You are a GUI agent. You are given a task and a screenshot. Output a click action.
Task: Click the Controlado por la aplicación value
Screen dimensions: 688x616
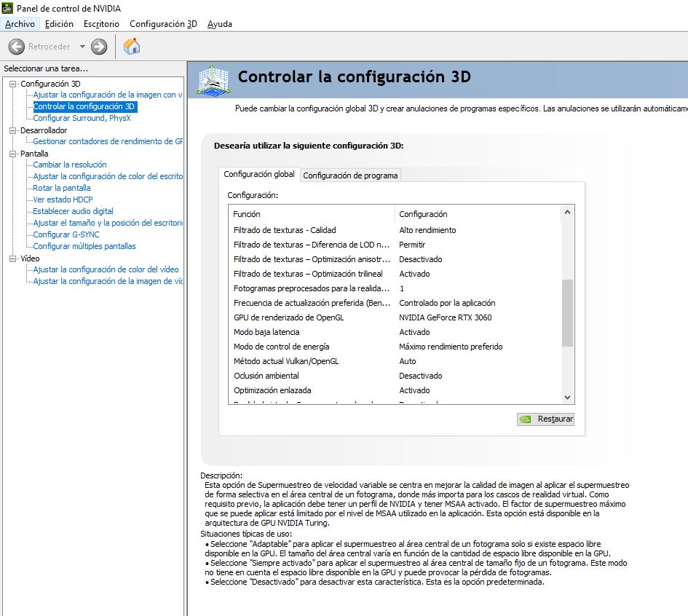(447, 303)
